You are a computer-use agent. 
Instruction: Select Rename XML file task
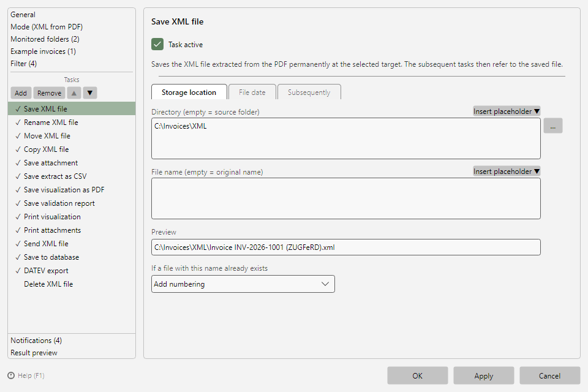[72, 123]
